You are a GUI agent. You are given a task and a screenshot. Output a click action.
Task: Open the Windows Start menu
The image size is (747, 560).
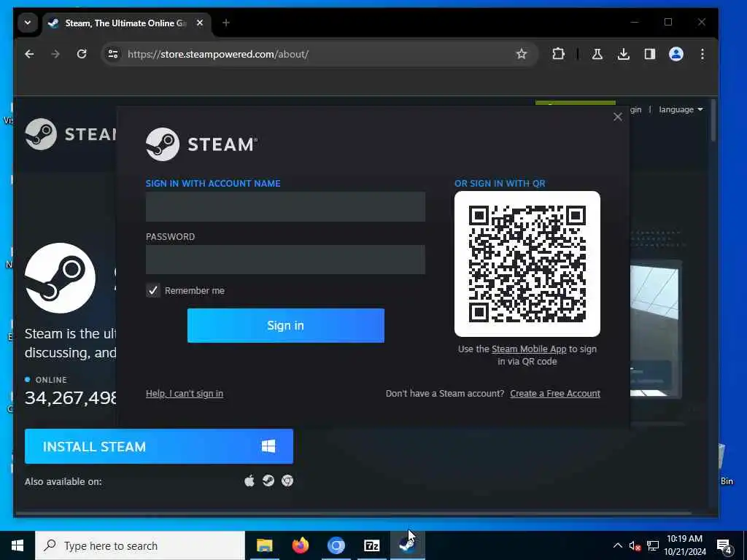click(18, 545)
